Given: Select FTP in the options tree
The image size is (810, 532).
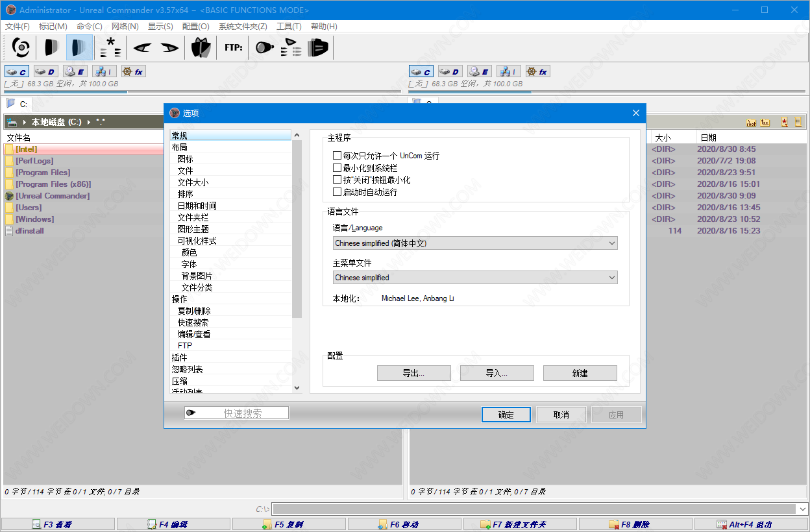Looking at the screenshot, I should coord(185,346).
